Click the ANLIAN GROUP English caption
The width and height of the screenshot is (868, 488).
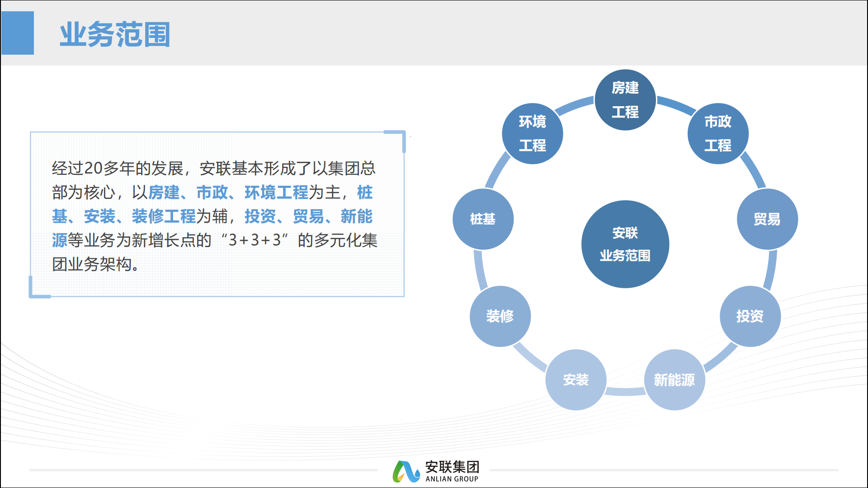click(x=452, y=479)
